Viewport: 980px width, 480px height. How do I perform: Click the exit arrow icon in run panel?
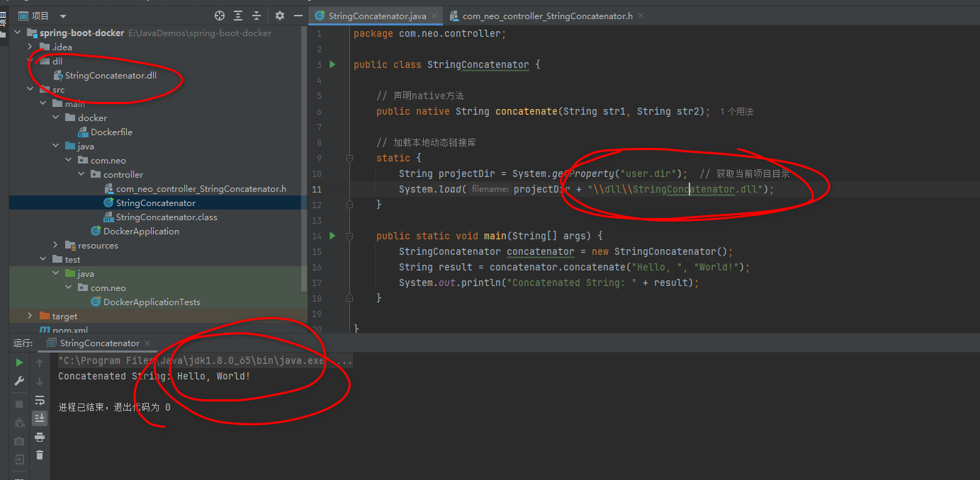pos(20,459)
